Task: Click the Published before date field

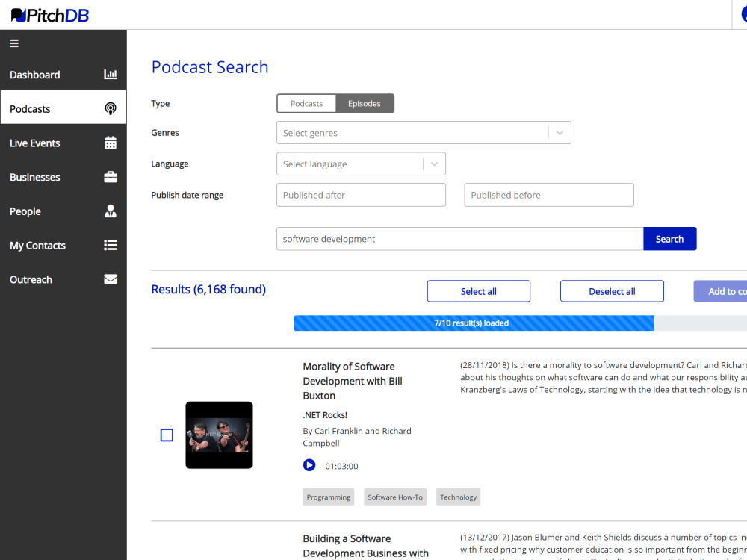Action: tap(549, 195)
